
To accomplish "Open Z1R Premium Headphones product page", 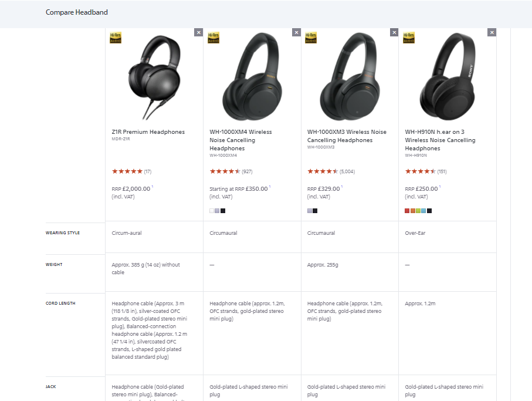I will click(148, 132).
